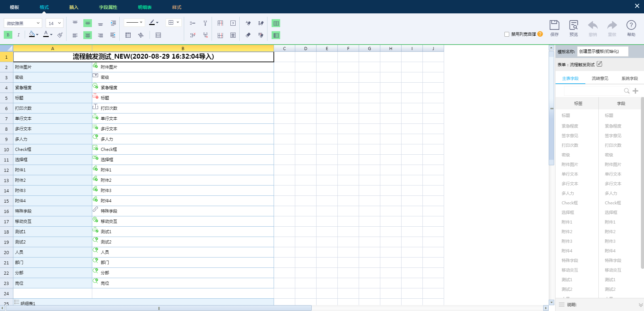Image resolution: width=644 pixels, height=311 pixels.
Task: Switch to the 插入 menu tab
Action: coord(74,7)
